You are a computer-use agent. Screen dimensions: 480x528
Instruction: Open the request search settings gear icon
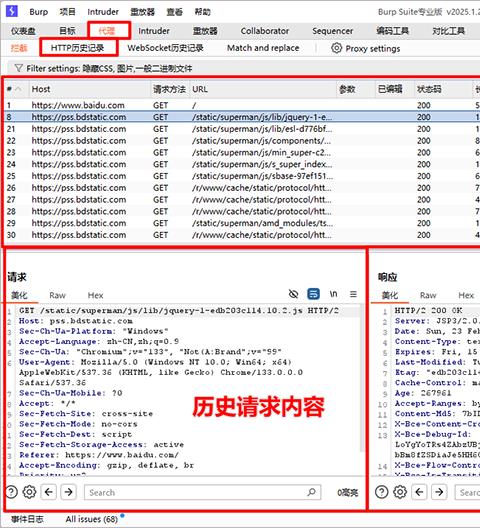click(29, 492)
